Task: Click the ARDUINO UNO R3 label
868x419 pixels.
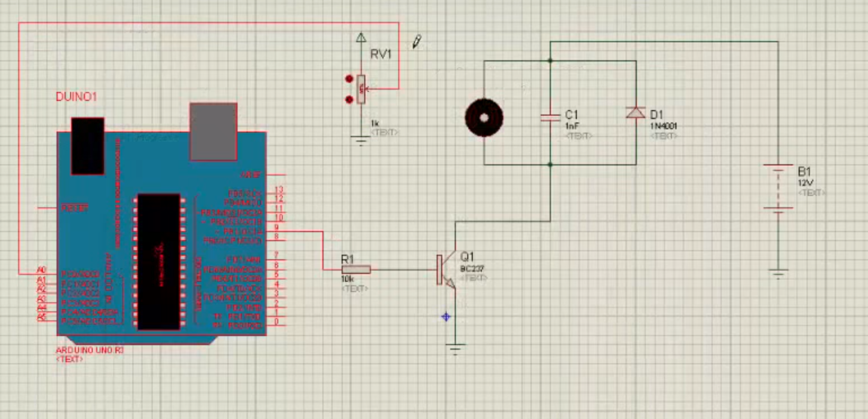Action: 90,350
